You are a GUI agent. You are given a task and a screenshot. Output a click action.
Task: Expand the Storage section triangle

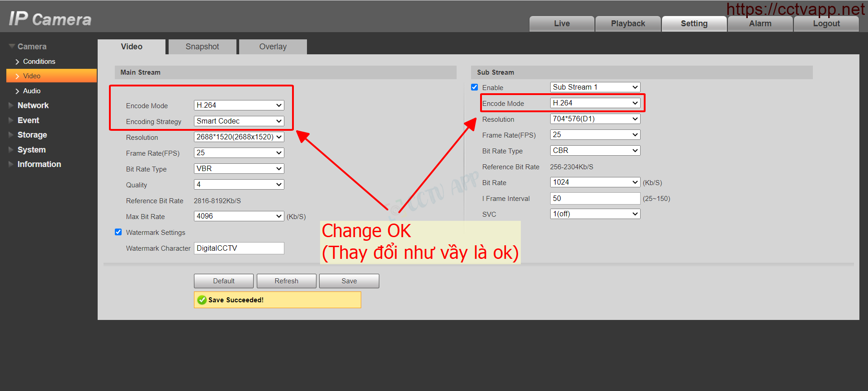click(11, 135)
